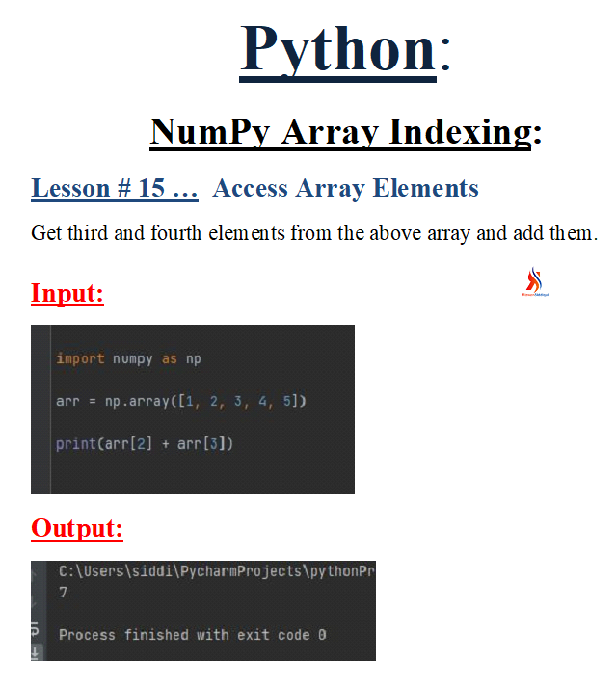Click the 'import numpy as np' code line
The width and height of the screenshot is (616, 687).
pos(128,358)
